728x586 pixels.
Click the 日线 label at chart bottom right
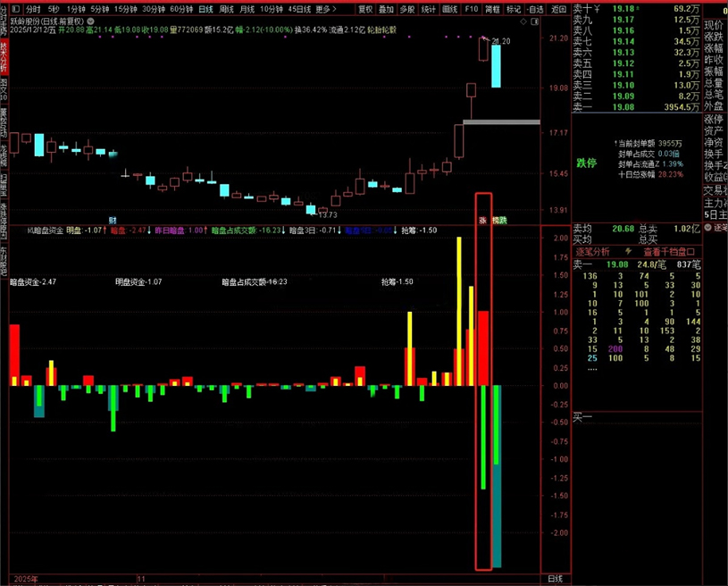[x=556, y=579]
